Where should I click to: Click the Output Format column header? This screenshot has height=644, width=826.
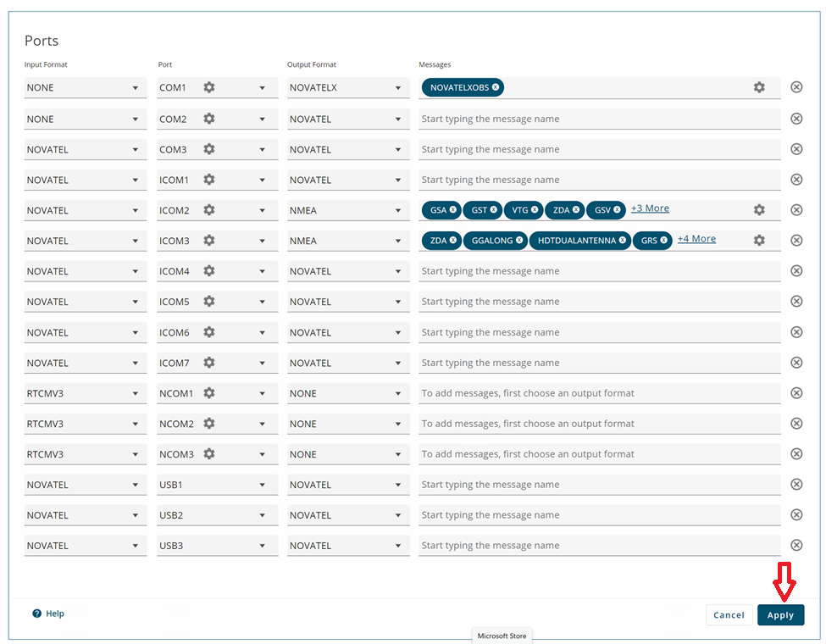311,64
